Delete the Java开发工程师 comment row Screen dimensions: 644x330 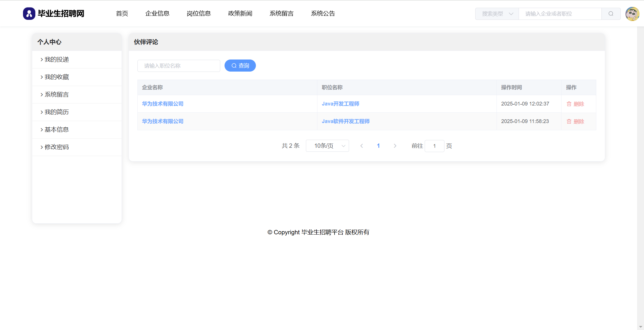[575, 104]
